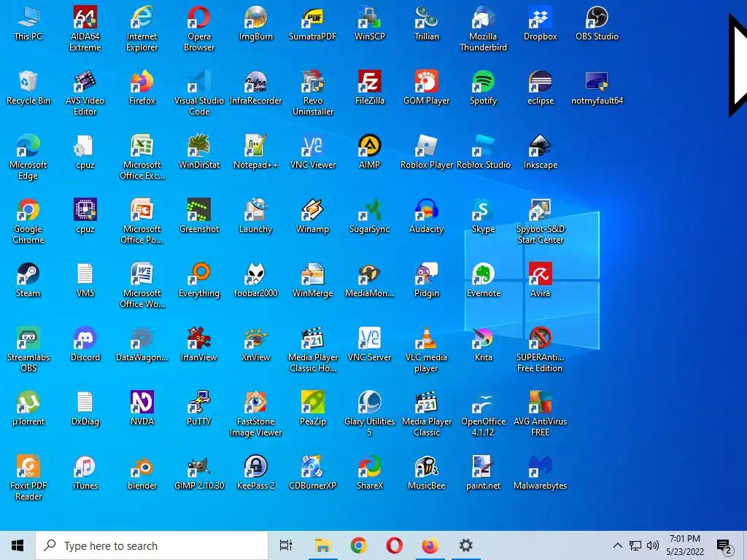The height and width of the screenshot is (560, 747).
Task: Open Task View from taskbar
Action: click(x=286, y=545)
